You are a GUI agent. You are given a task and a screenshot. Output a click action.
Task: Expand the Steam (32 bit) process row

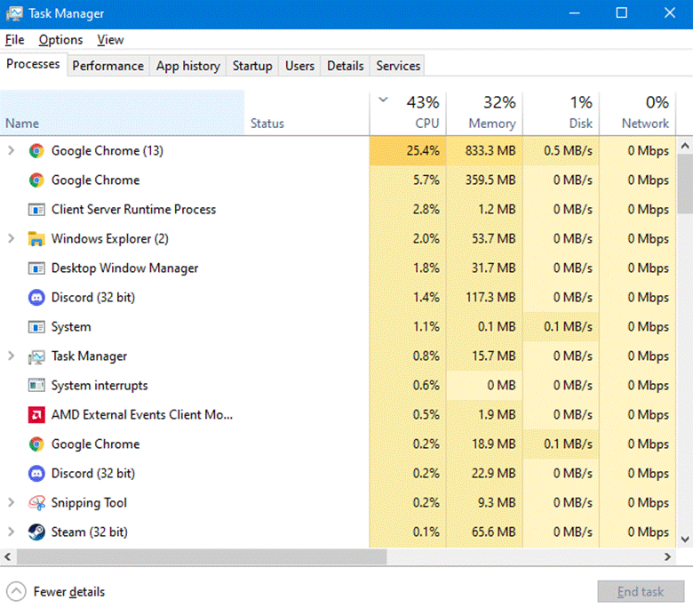11,532
